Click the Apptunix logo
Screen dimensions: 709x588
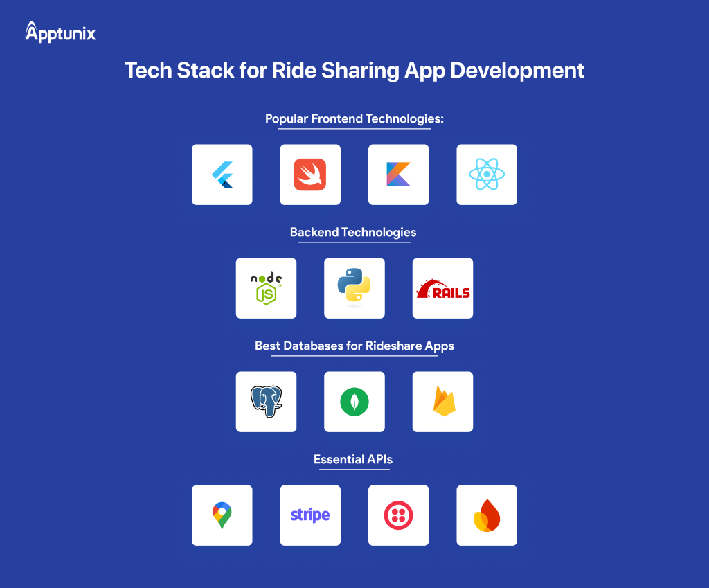point(60,33)
